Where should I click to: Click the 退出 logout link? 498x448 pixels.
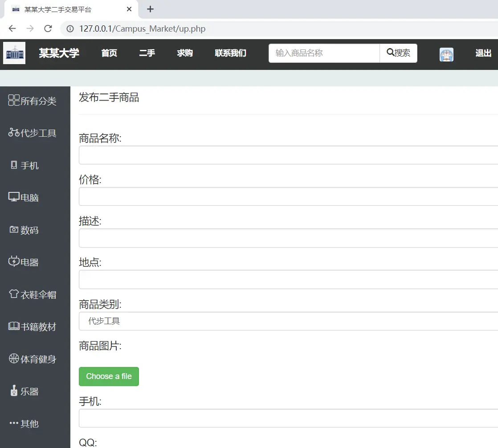tap(483, 53)
